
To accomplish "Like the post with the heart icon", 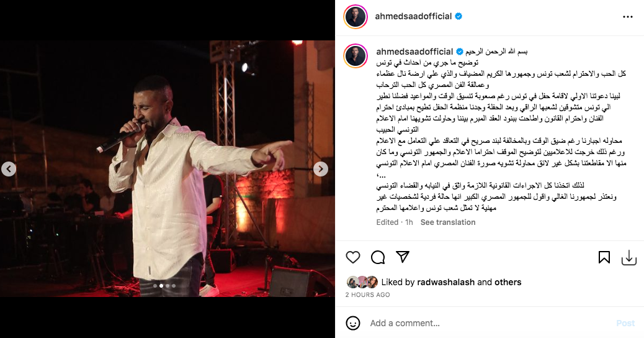I will [353, 257].
